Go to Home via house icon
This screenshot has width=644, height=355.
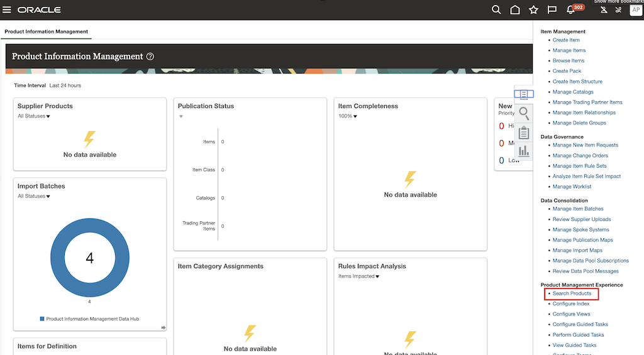click(514, 9)
